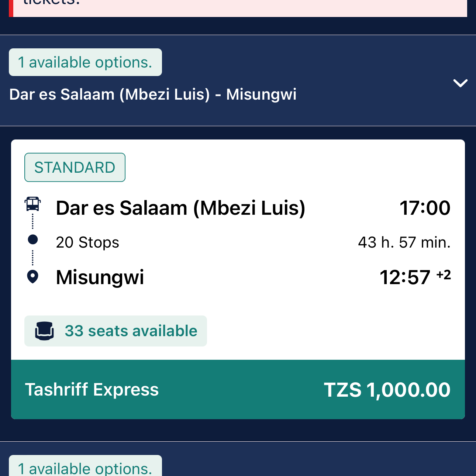Image resolution: width=476 pixels, height=476 pixels.
Task: Click the seat icon in the seats badge
Action: pyautogui.click(x=44, y=331)
